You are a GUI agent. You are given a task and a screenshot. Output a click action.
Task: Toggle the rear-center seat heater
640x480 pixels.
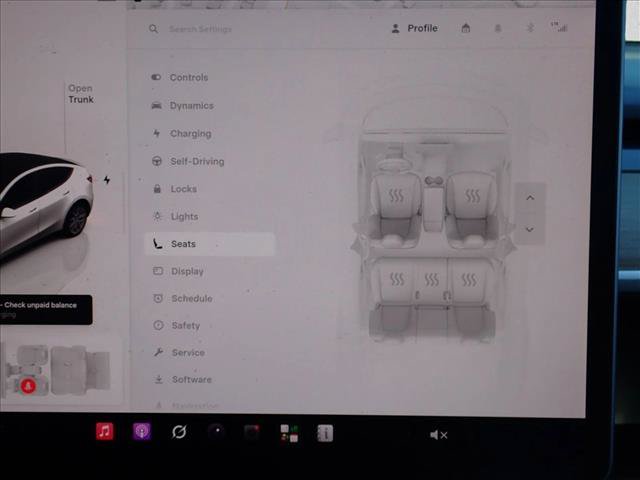tap(431, 279)
